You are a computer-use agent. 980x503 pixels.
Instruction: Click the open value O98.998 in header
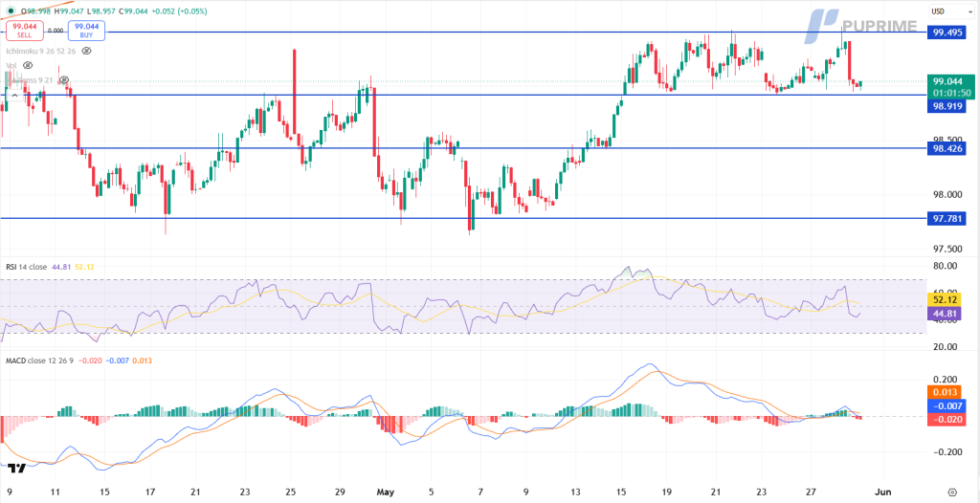(35, 11)
